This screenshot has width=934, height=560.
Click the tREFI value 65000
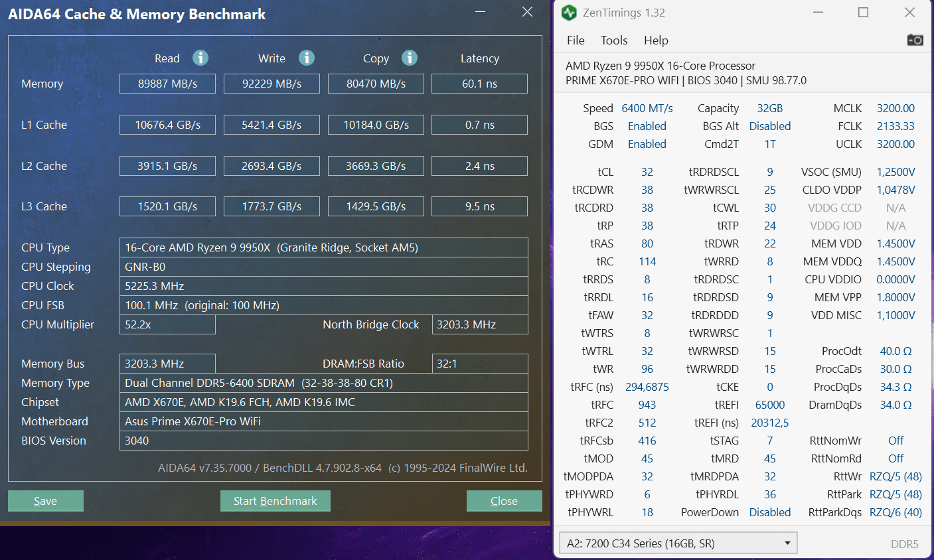pos(770,405)
